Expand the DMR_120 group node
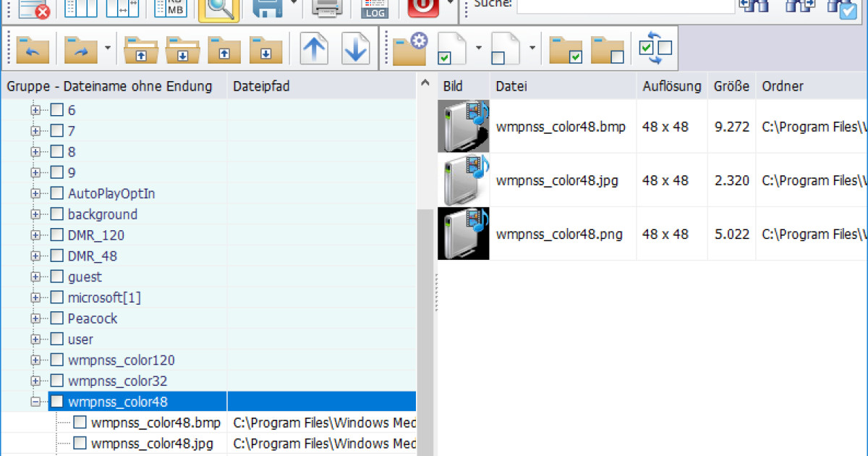The height and width of the screenshot is (456, 868). point(35,235)
